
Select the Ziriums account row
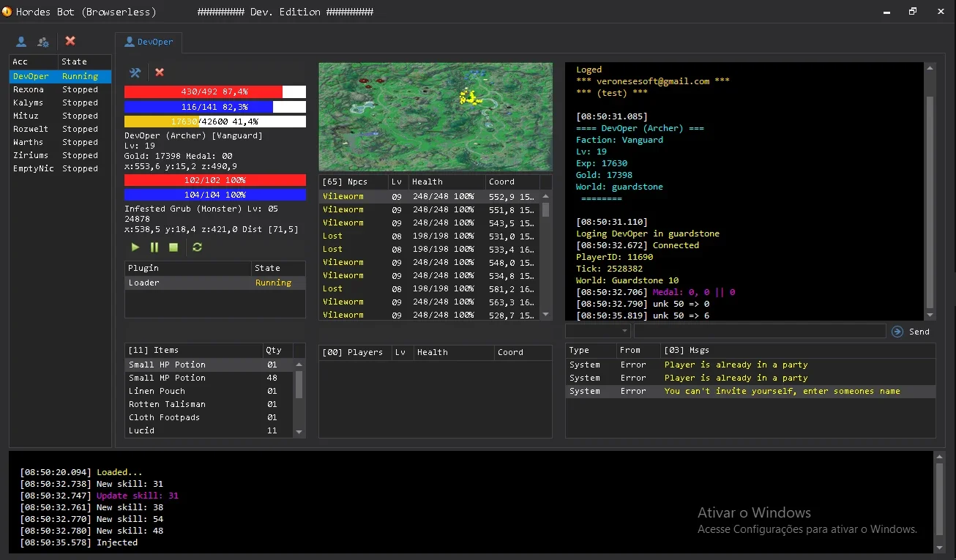[60, 155]
